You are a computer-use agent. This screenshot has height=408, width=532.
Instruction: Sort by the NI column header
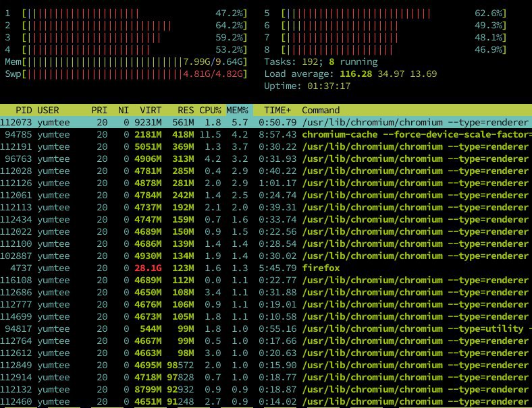tap(124, 110)
